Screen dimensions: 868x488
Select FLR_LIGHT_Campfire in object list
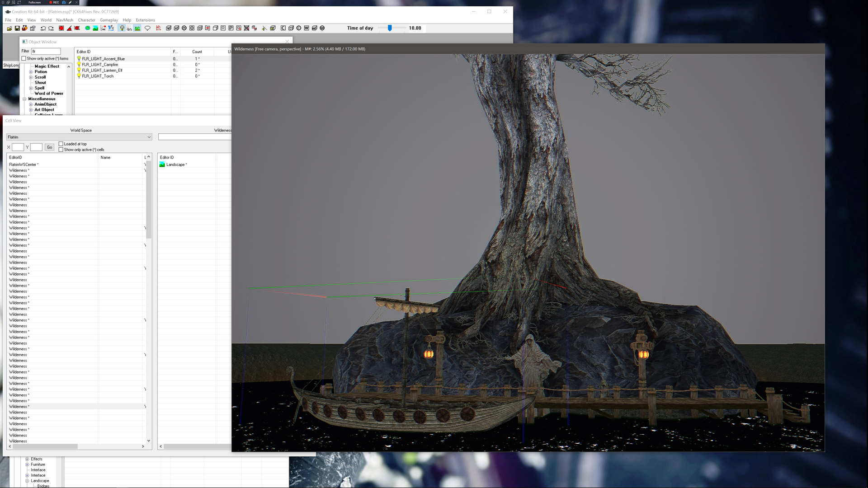click(x=100, y=65)
